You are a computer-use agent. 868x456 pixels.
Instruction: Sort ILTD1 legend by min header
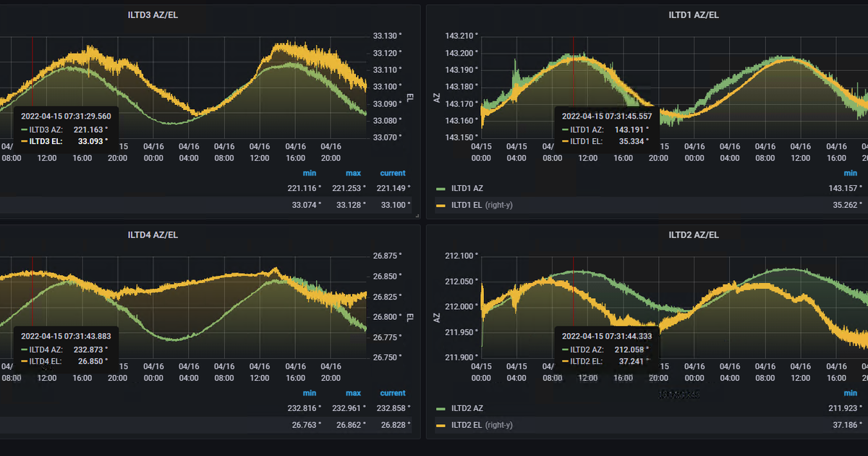point(851,173)
